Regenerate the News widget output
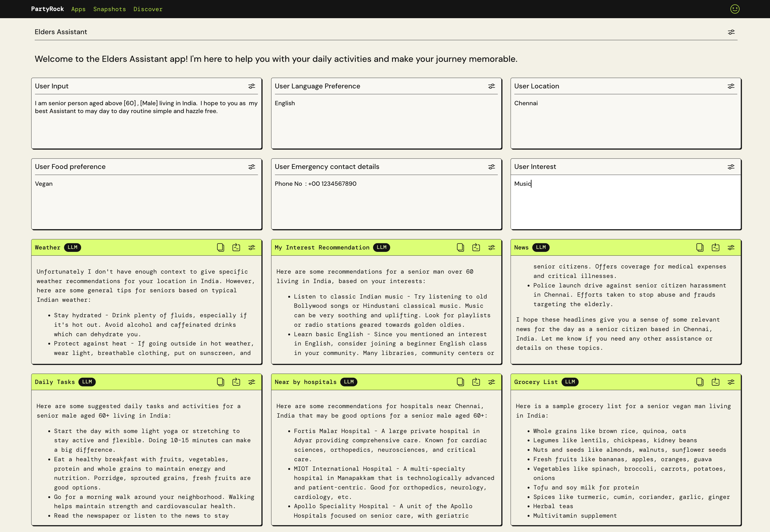The image size is (770, 532). 715,247
